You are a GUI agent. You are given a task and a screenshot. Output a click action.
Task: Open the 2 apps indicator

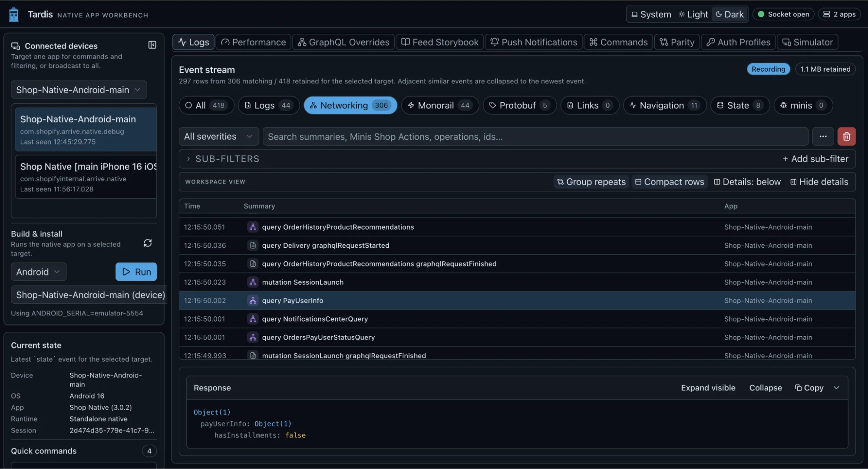(x=839, y=14)
